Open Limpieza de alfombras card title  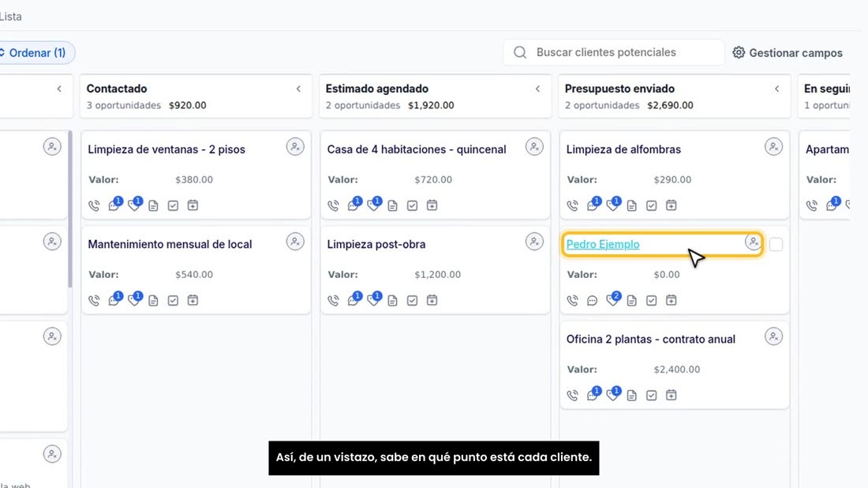623,149
